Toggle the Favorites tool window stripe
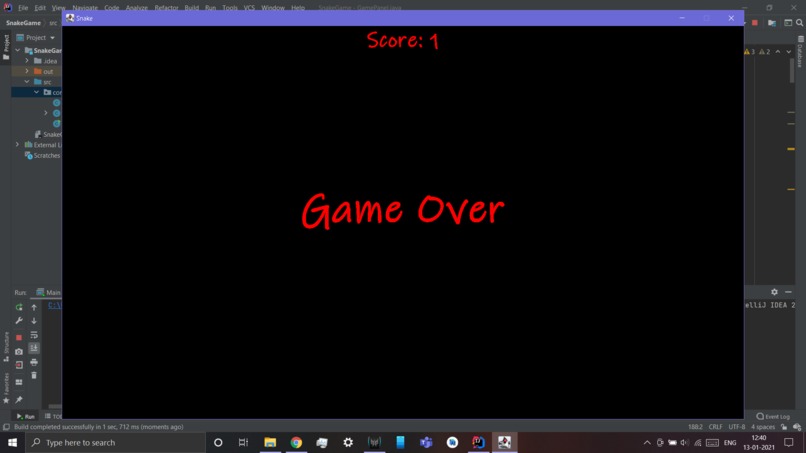Image resolution: width=806 pixels, height=453 pixels. click(x=6, y=388)
